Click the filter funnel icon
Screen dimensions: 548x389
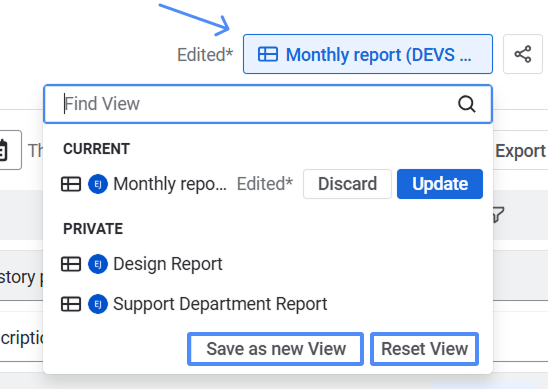(498, 214)
